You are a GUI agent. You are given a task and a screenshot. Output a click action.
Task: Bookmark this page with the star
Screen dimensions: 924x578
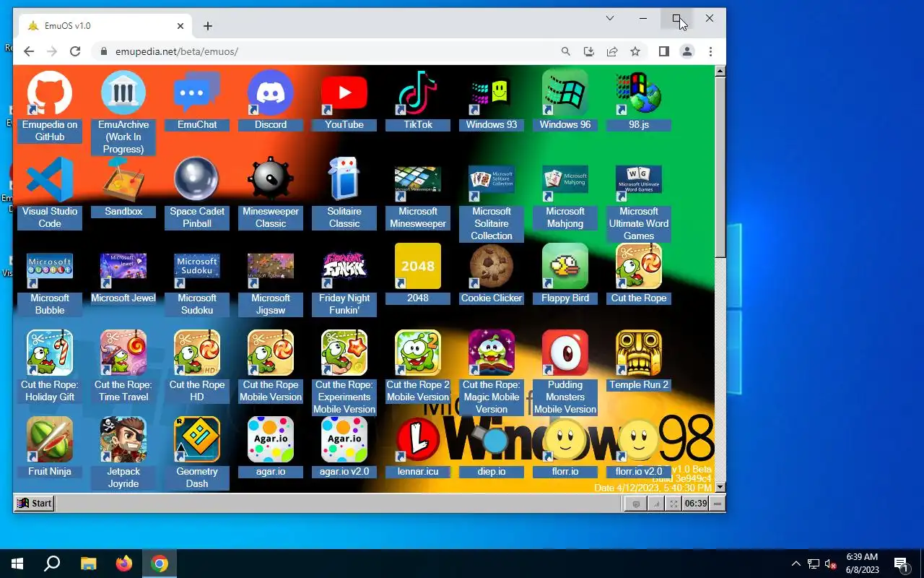pyautogui.click(x=635, y=51)
